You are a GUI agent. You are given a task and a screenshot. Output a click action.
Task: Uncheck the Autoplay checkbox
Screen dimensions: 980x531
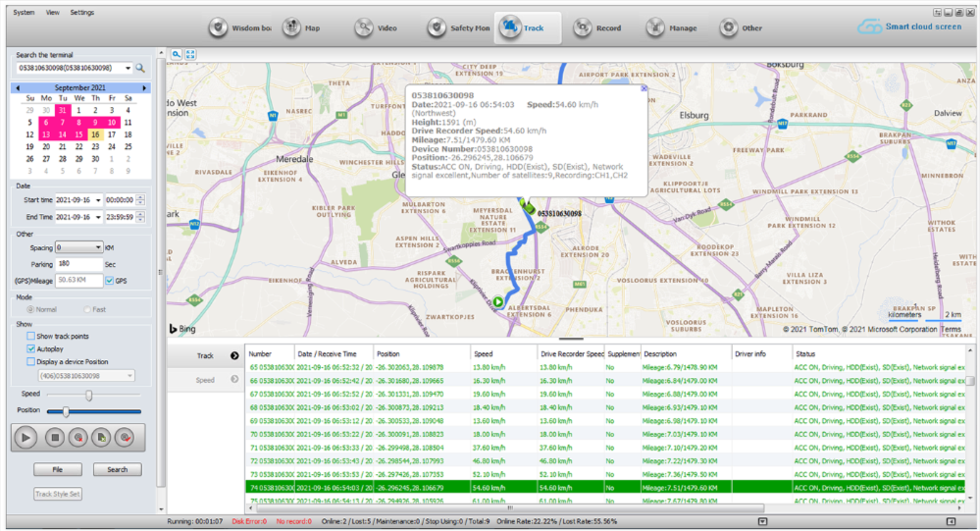pos(31,348)
